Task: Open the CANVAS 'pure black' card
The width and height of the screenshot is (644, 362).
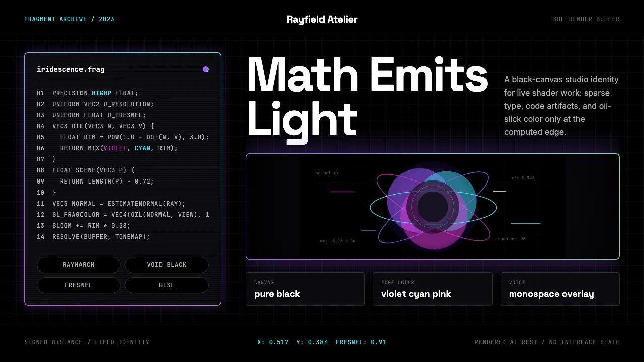Action: (x=305, y=289)
